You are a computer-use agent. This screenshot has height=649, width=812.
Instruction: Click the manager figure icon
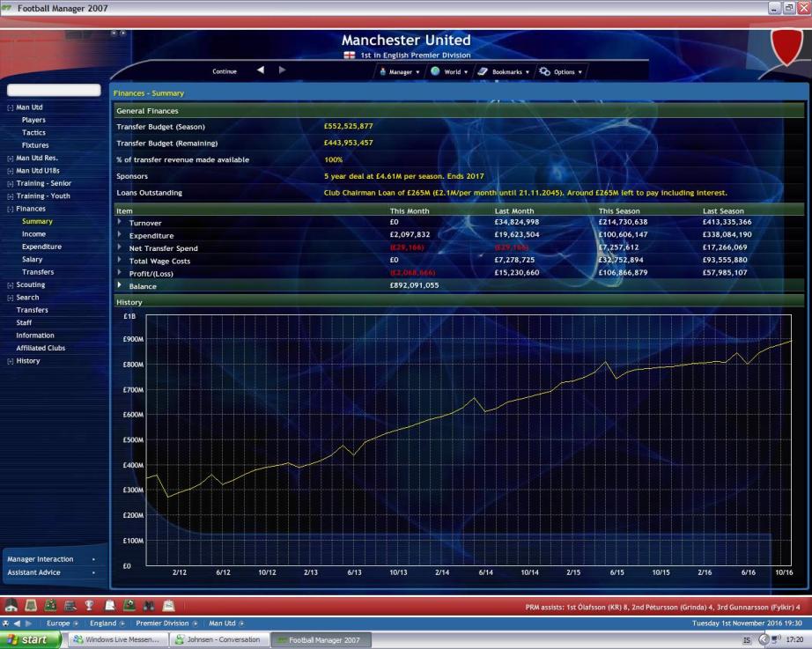pos(383,71)
